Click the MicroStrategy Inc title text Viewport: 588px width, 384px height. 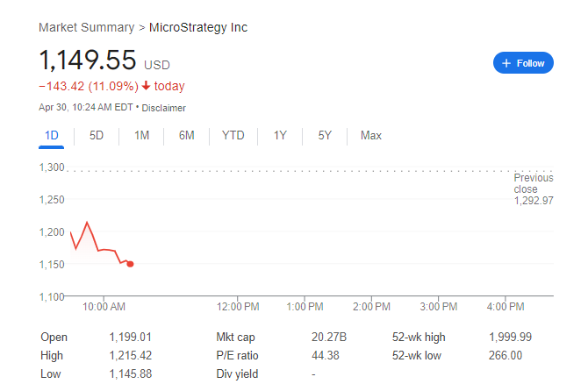198,27
